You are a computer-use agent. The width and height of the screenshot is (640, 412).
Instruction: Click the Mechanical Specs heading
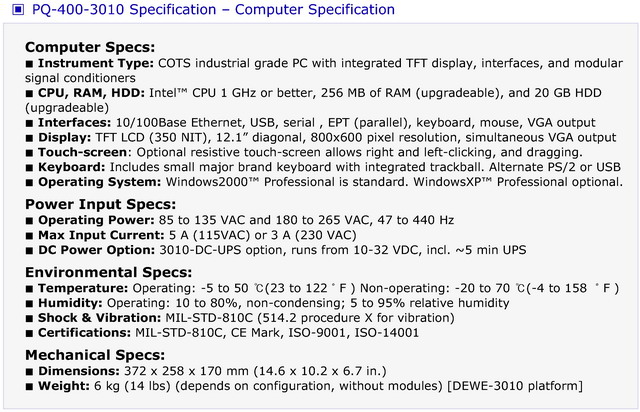[95, 355]
